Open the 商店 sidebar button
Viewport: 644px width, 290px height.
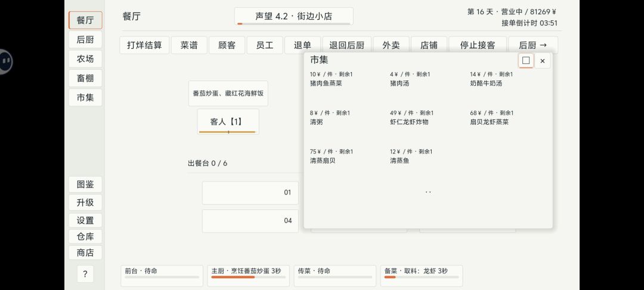click(x=85, y=252)
